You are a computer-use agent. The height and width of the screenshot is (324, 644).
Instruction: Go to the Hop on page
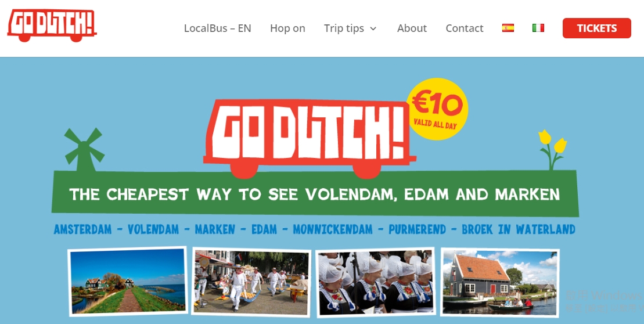click(287, 28)
